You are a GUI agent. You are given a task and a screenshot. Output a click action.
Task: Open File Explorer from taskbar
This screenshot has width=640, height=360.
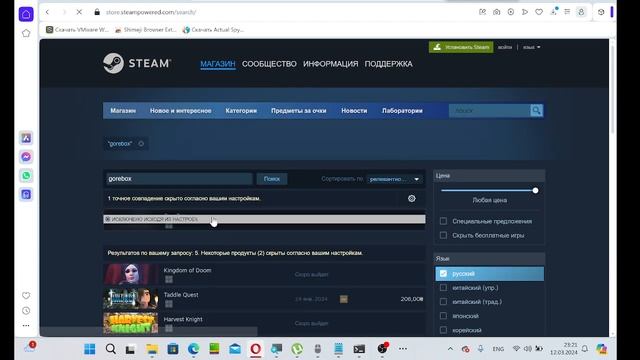pos(152,349)
